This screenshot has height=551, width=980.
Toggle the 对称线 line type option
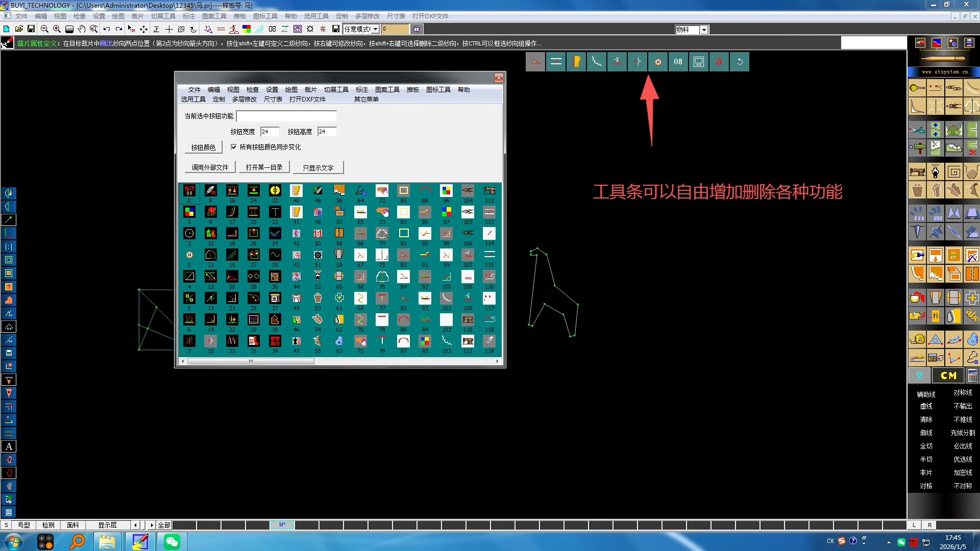tap(963, 392)
